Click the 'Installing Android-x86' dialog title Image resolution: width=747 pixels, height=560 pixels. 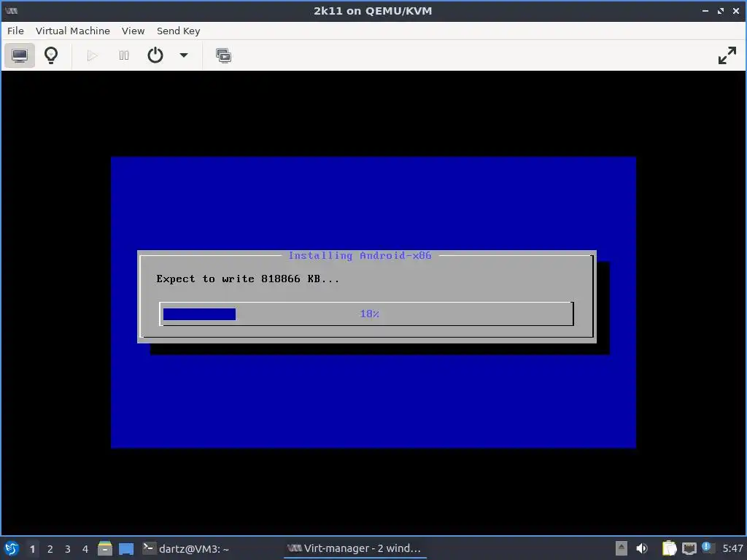pos(360,256)
